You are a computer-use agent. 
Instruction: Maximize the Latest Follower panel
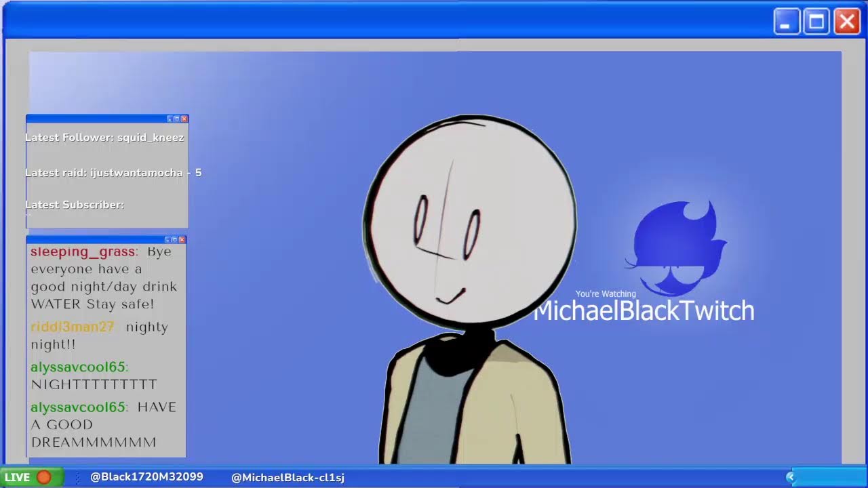point(176,119)
